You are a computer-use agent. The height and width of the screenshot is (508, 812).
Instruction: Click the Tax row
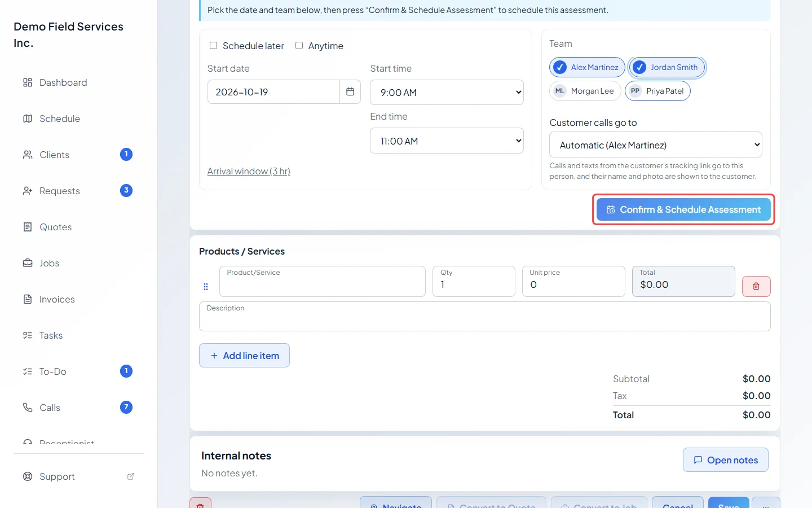click(692, 396)
